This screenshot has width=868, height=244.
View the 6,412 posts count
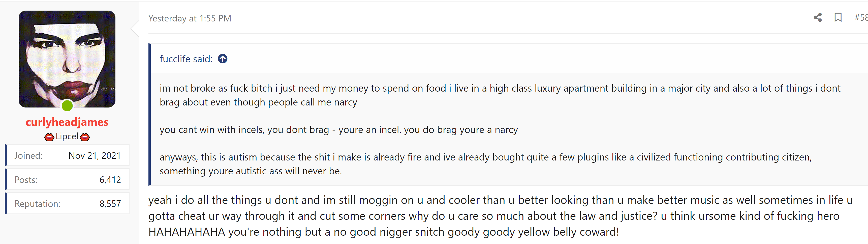(110, 180)
